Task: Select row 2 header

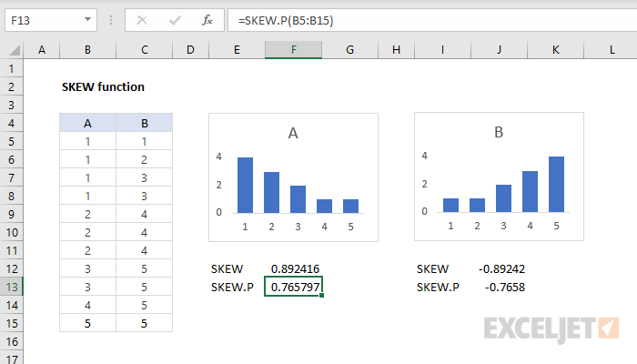Action: tap(11, 87)
